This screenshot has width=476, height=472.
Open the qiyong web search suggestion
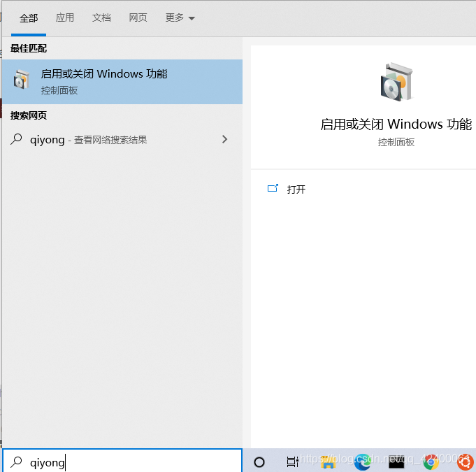point(122,140)
